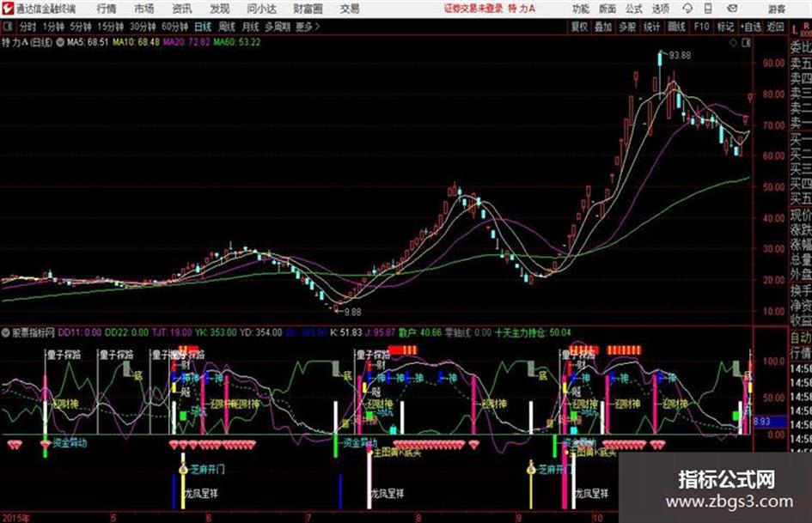Open the 资讯 menu
This screenshot has height=523, width=812.
point(182,9)
